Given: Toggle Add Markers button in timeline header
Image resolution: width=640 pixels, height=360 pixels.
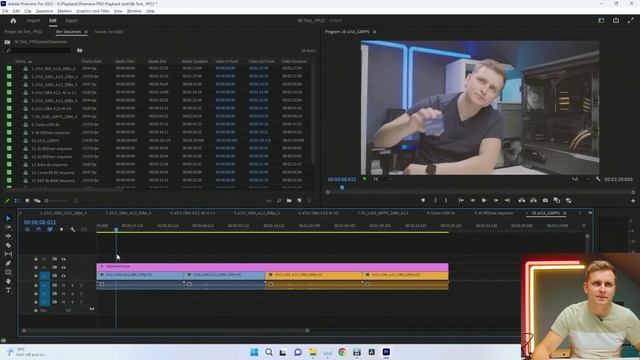Looking at the screenshot, I should [62, 229].
